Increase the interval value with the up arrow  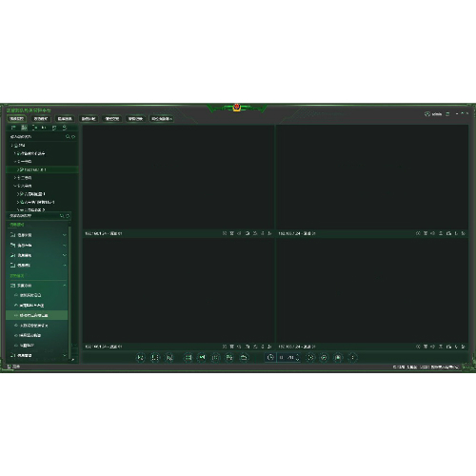(x=297, y=355)
